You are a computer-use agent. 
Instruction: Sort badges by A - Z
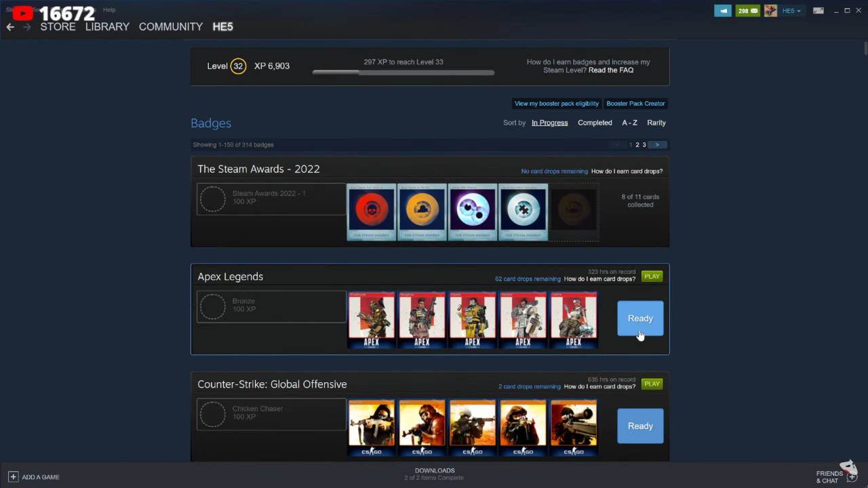coord(629,123)
